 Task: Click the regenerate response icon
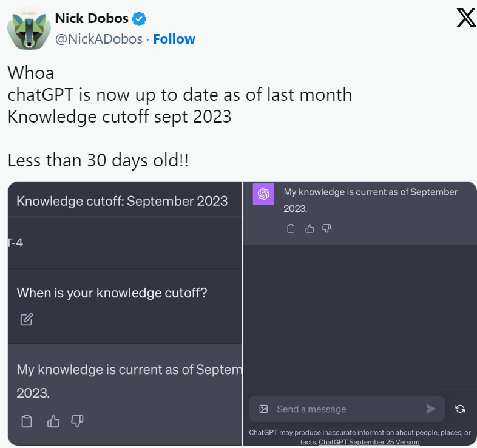tap(460, 409)
